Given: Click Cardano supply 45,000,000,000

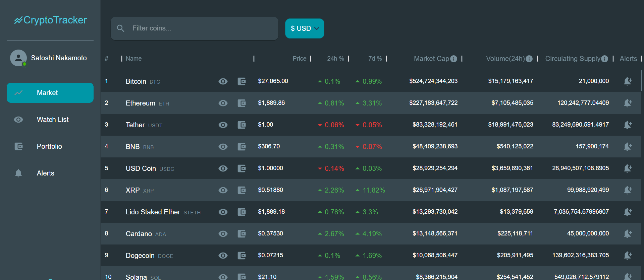Looking at the screenshot, I should pos(588,233).
